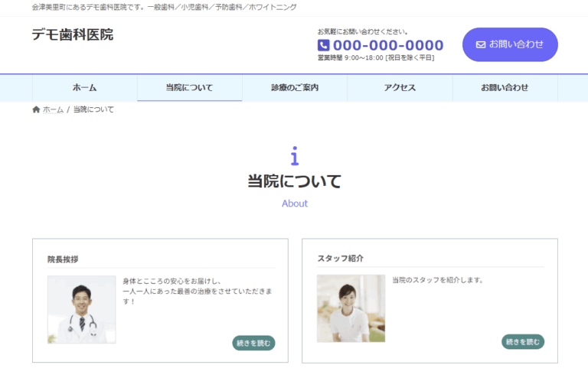Go to ホーム in the navigation bar
The image size is (588, 378).
tap(84, 88)
